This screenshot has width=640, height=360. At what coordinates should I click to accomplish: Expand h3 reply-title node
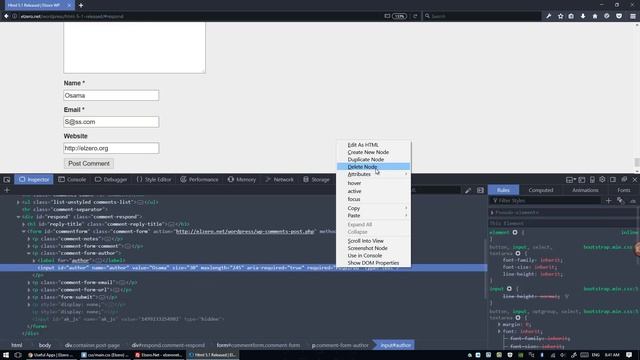tap(24, 224)
